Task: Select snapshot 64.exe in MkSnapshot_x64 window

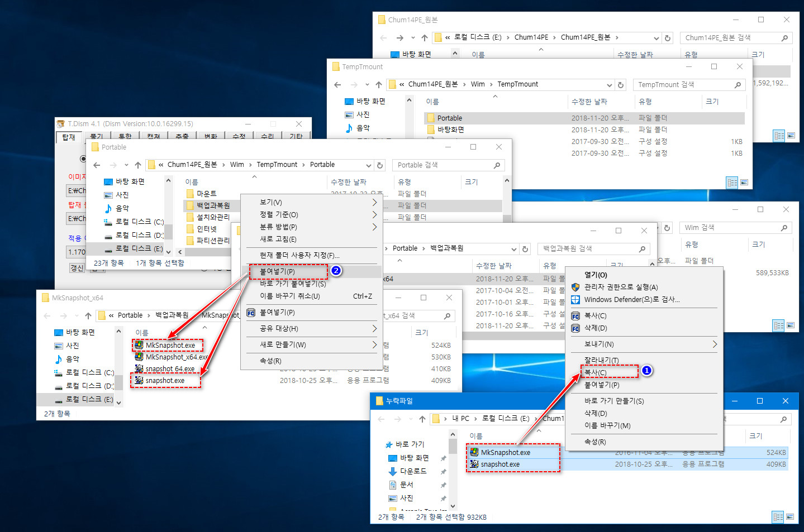Action: (170, 369)
